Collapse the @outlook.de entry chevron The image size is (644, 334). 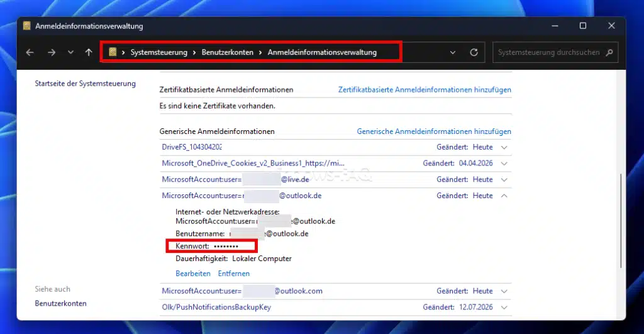point(504,196)
